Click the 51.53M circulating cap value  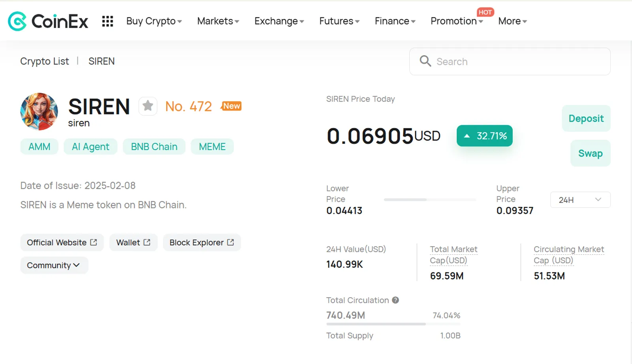[549, 276]
